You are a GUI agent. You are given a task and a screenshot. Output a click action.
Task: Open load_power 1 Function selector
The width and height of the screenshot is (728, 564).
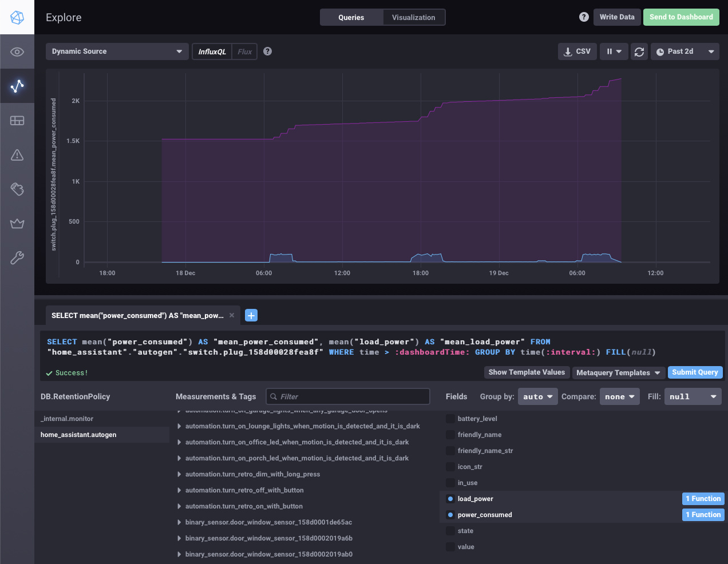tap(703, 499)
